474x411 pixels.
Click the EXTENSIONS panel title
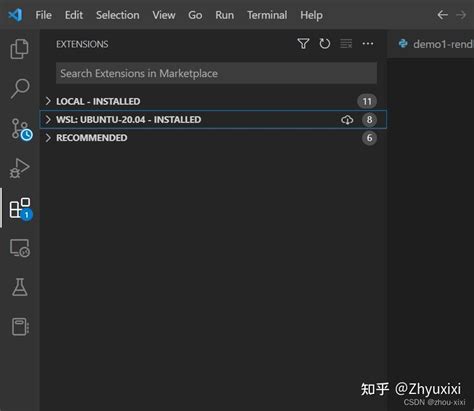point(82,44)
